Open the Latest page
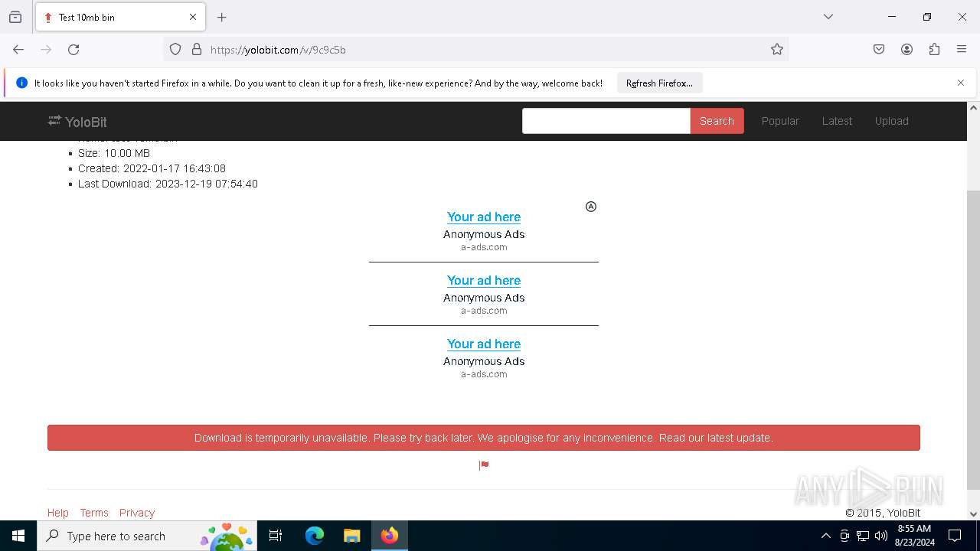 pos(837,121)
